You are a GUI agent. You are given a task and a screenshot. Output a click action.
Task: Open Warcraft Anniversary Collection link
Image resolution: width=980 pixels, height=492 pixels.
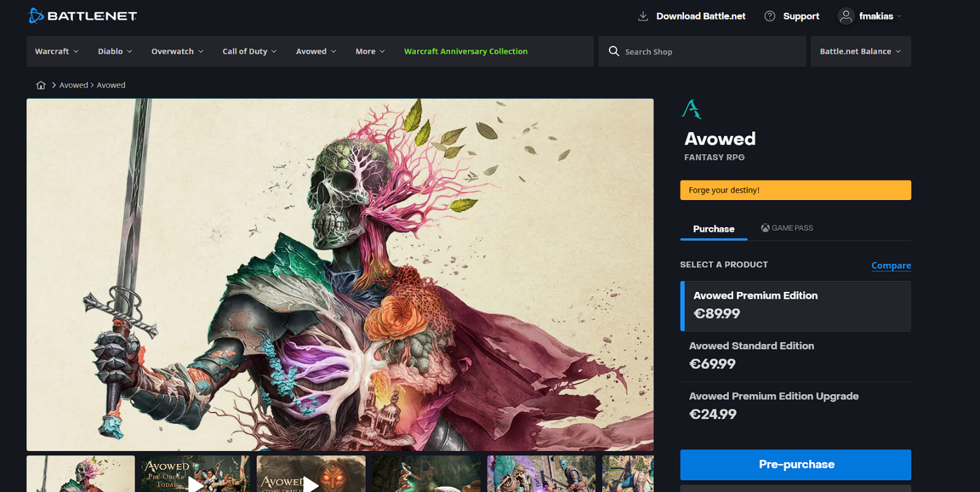tap(466, 51)
